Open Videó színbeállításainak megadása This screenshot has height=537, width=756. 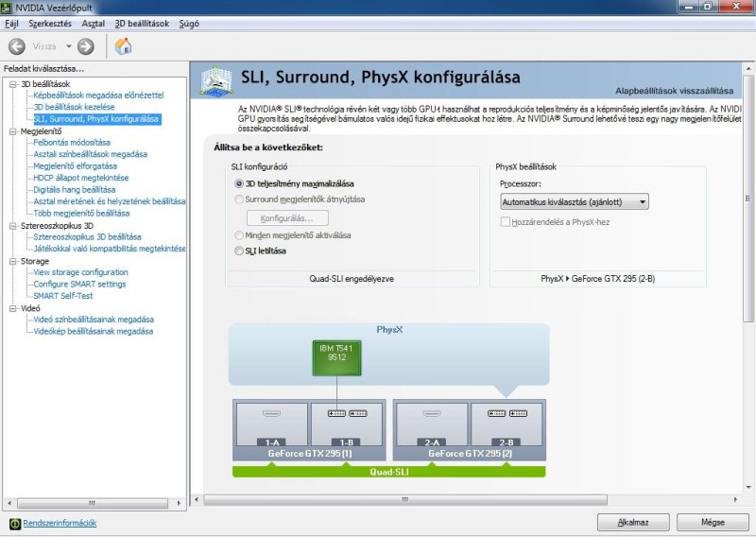[x=94, y=320]
